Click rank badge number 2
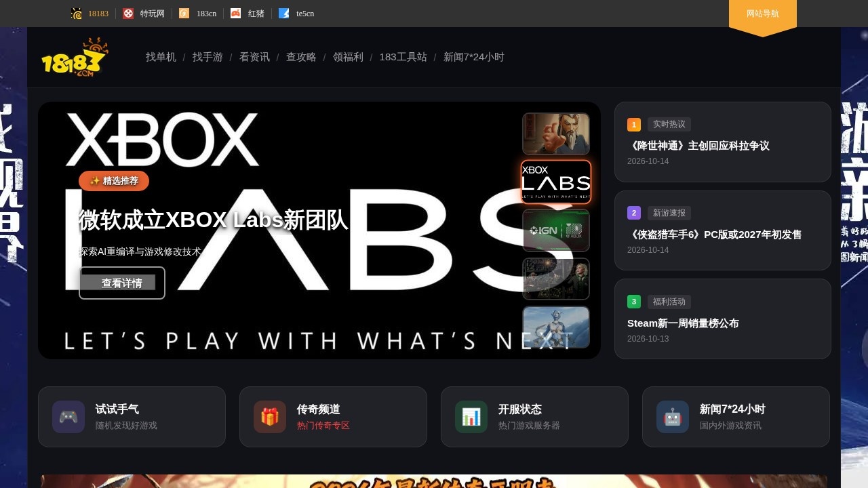Image resolution: width=868 pixels, height=488 pixels. (634, 213)
